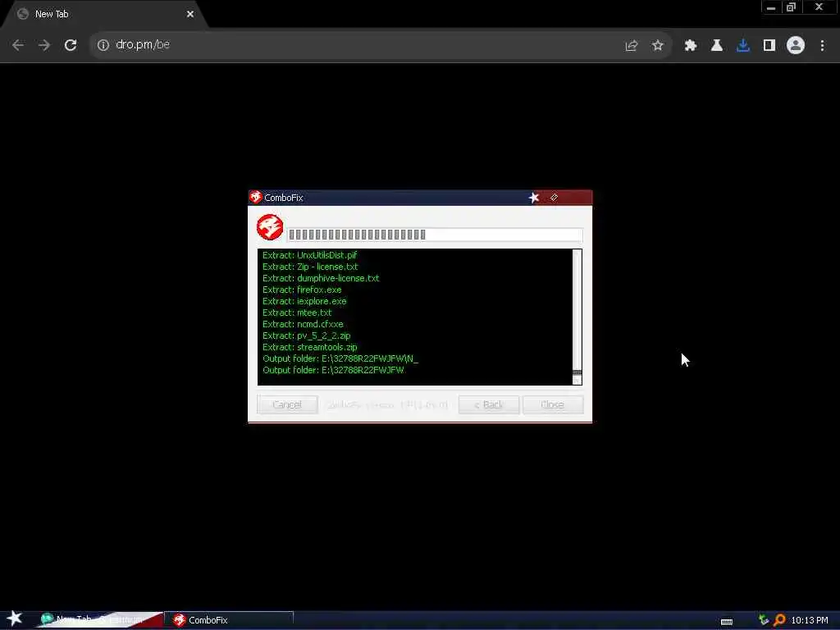
Task: Select the New Tab browser tab
Action: (104, 15)
